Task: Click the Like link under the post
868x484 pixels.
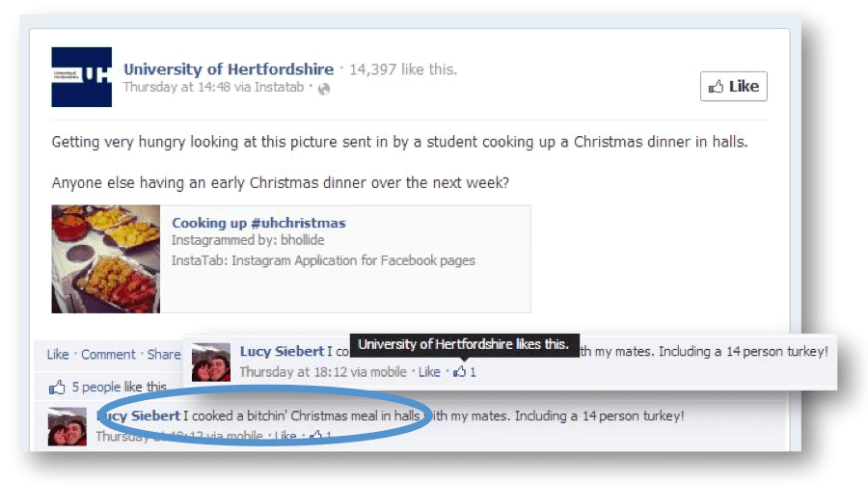Action: 58,355
